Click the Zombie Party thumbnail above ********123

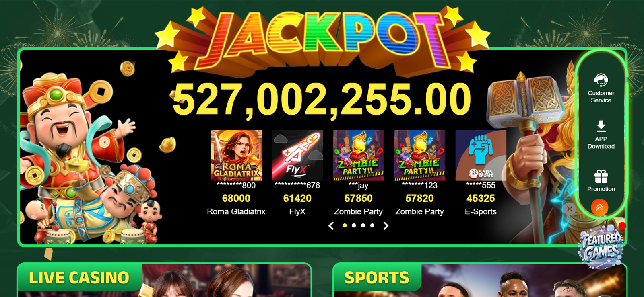tap(420, 155)
